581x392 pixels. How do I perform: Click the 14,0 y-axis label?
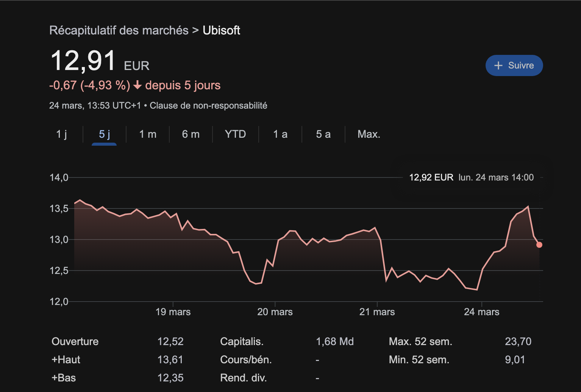[59, 177]
